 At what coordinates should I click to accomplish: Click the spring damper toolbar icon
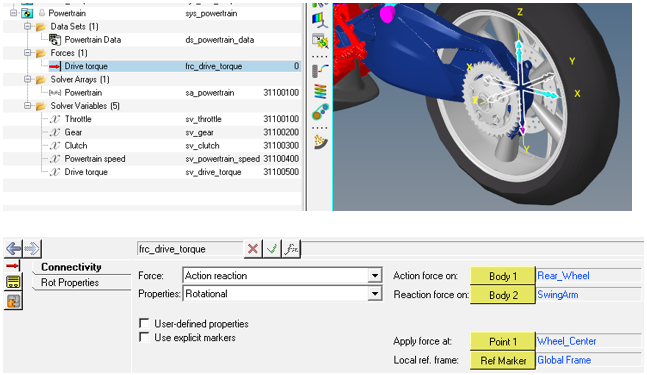click(x=320, y=70)
